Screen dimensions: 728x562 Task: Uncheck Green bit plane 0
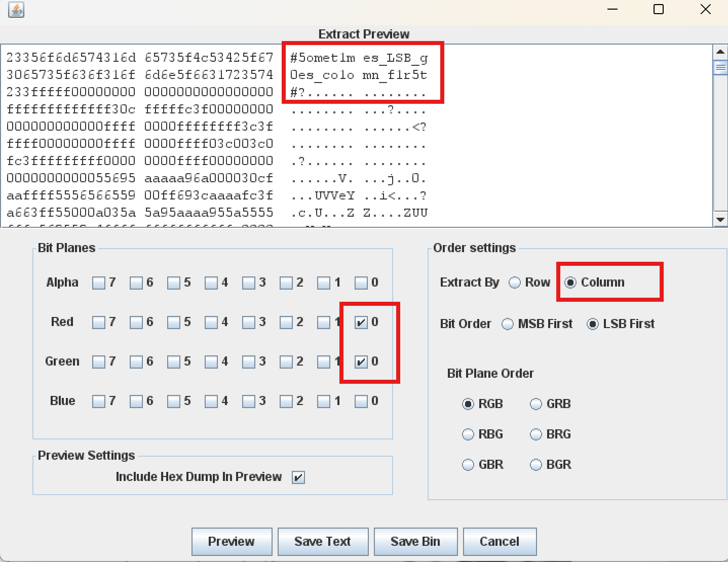[x=361, y=362]
